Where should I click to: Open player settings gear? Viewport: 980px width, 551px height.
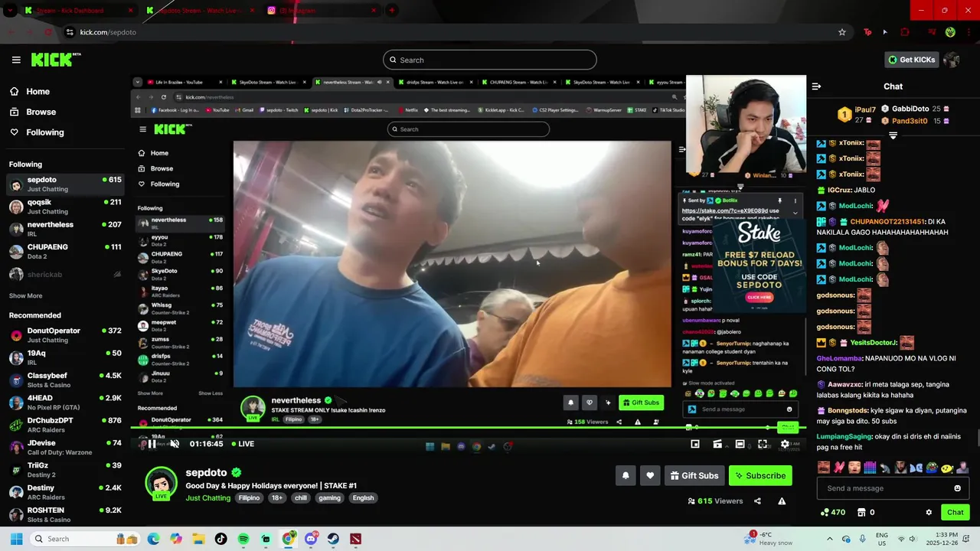(x=785, y=444)
